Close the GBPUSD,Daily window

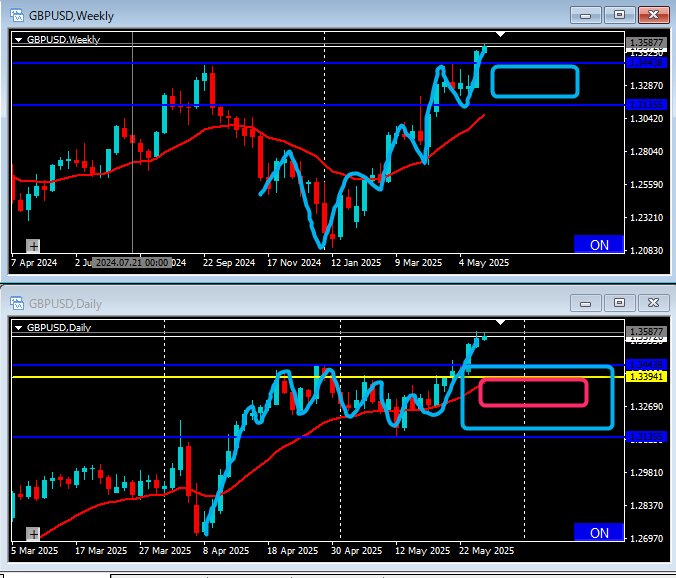coord(653,303)
